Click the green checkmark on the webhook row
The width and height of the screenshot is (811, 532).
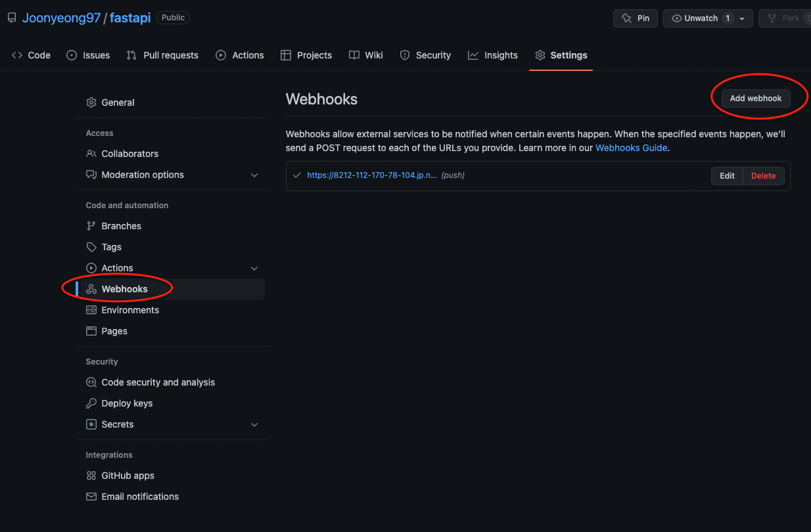coord(297,175)
